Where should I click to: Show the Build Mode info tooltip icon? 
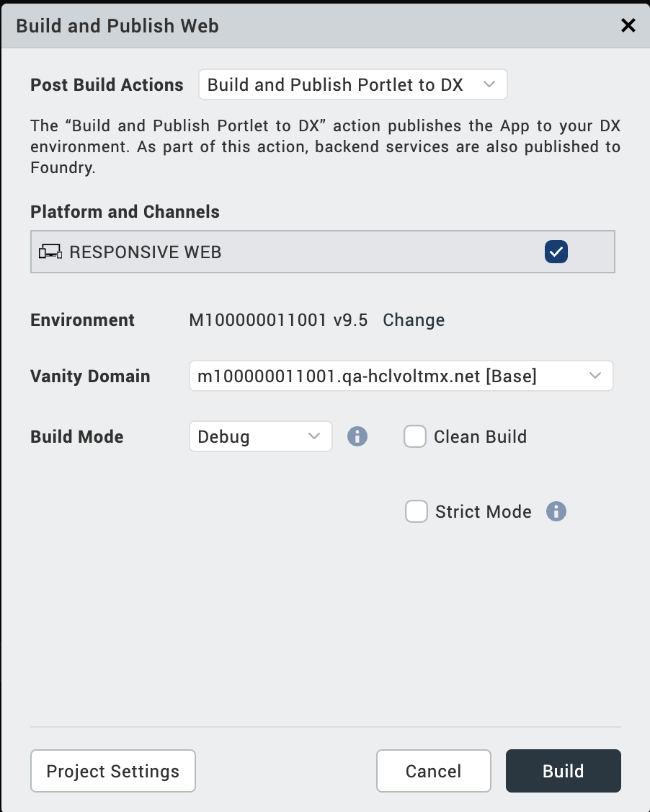click(357, 436)
